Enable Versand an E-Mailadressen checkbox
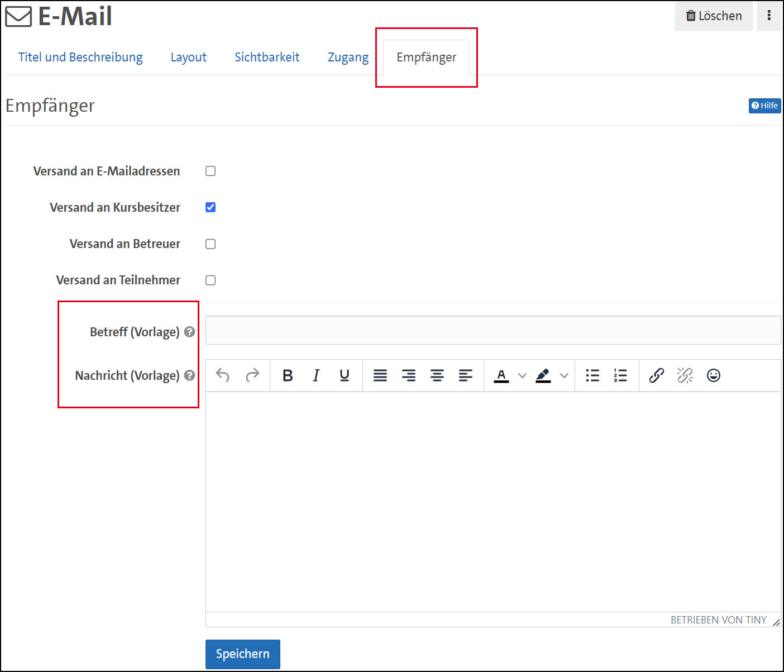784x672 pixels. pyautogui.click(x=211, y=171)
